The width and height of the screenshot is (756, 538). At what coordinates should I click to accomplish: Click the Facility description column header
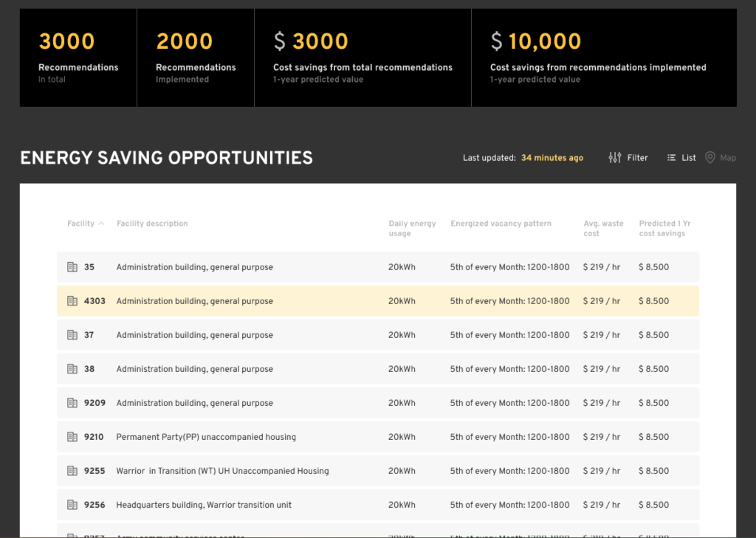click(152, 224)
